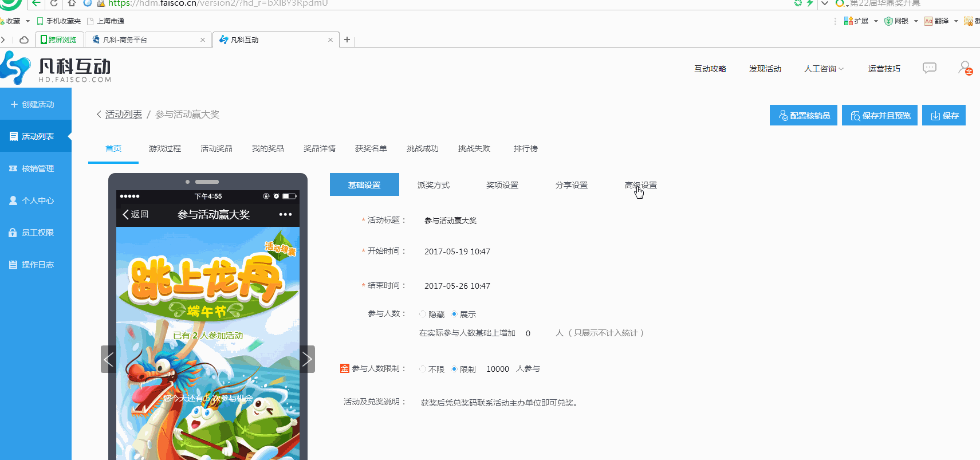Viewport: 980px width, 460px height.
Task: Switch to the 游戏过程 tab
Action: 165,148
